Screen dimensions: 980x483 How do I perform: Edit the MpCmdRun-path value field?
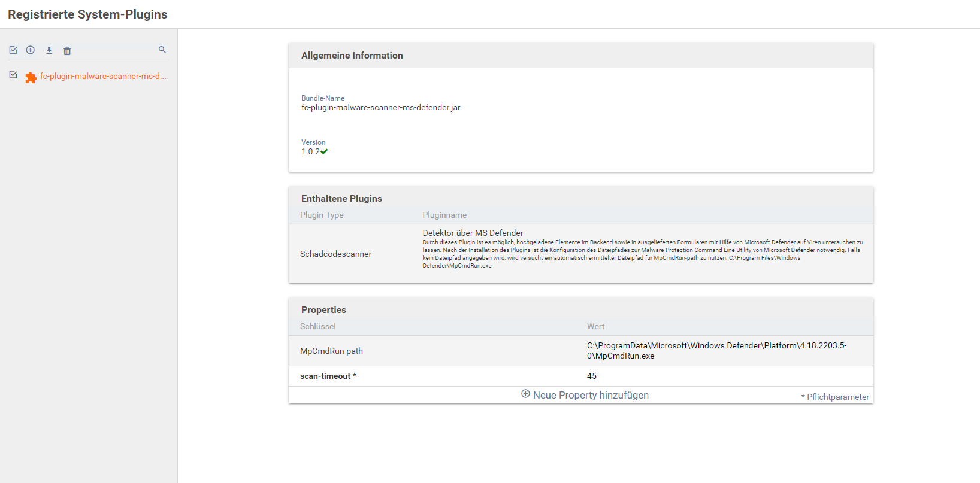click(716, 351)
